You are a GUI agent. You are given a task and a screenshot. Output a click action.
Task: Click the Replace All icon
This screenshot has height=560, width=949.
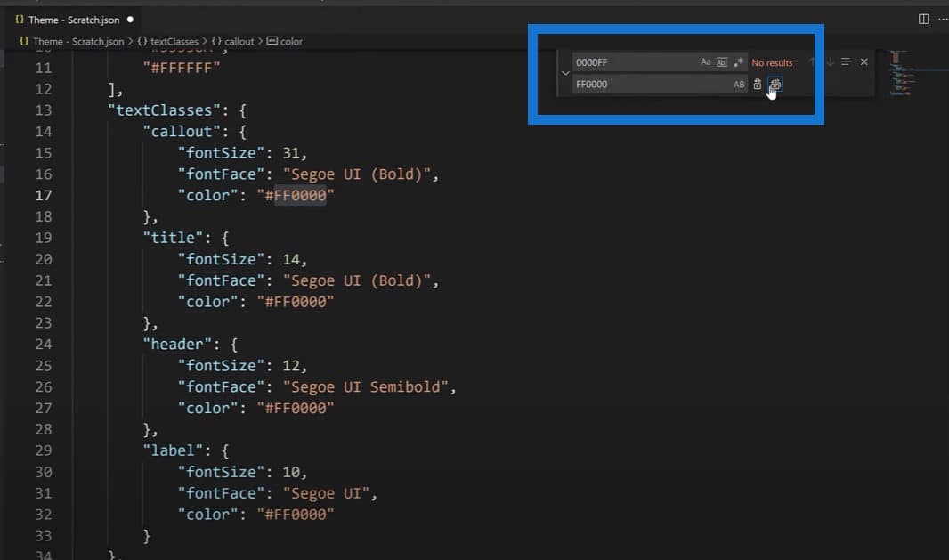click(775, 85)
